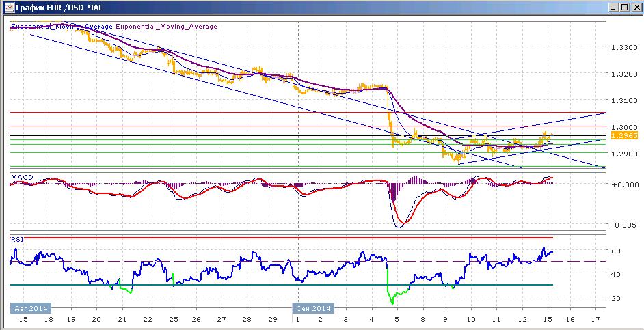Select the 'Сен 2014' month marker

(313, 308)
